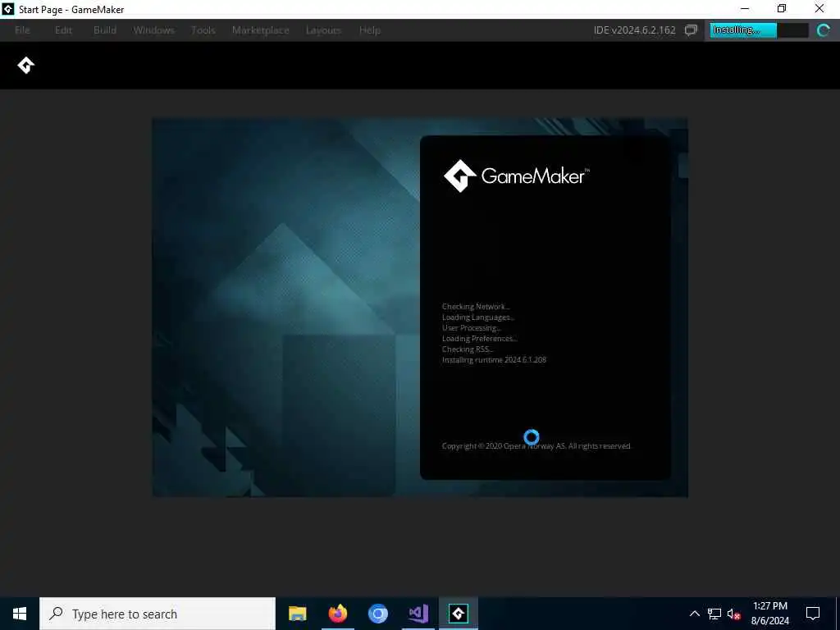Viewport: 840px width, 630px height.
Task: Click the GameMaker splash screen logo
Action: 517,176
